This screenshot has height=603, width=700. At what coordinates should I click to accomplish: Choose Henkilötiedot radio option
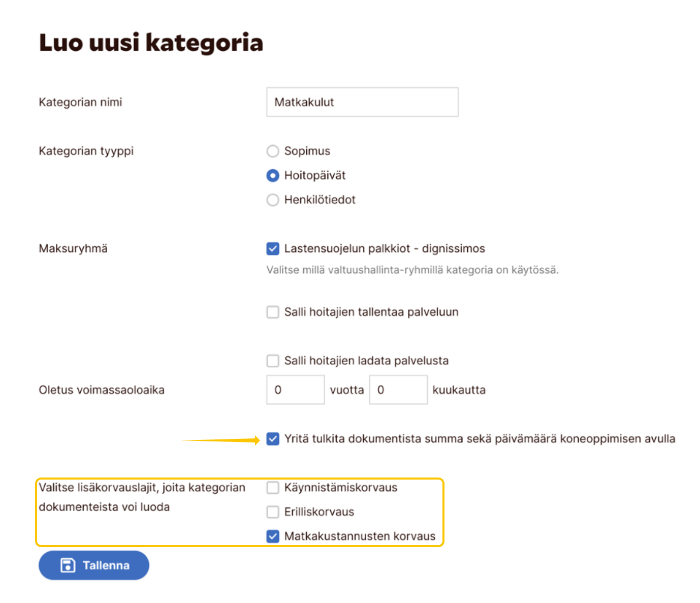(273, 200)
